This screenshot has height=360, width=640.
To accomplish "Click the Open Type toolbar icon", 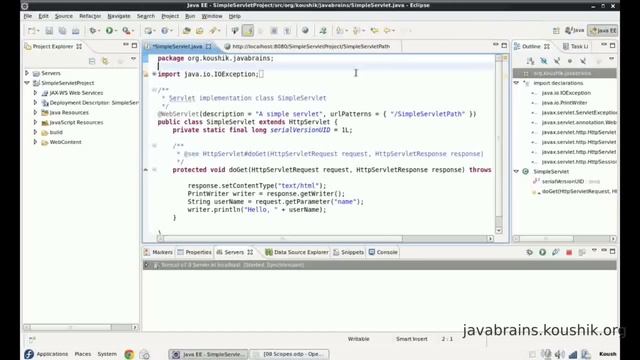I will coord(187,31).
